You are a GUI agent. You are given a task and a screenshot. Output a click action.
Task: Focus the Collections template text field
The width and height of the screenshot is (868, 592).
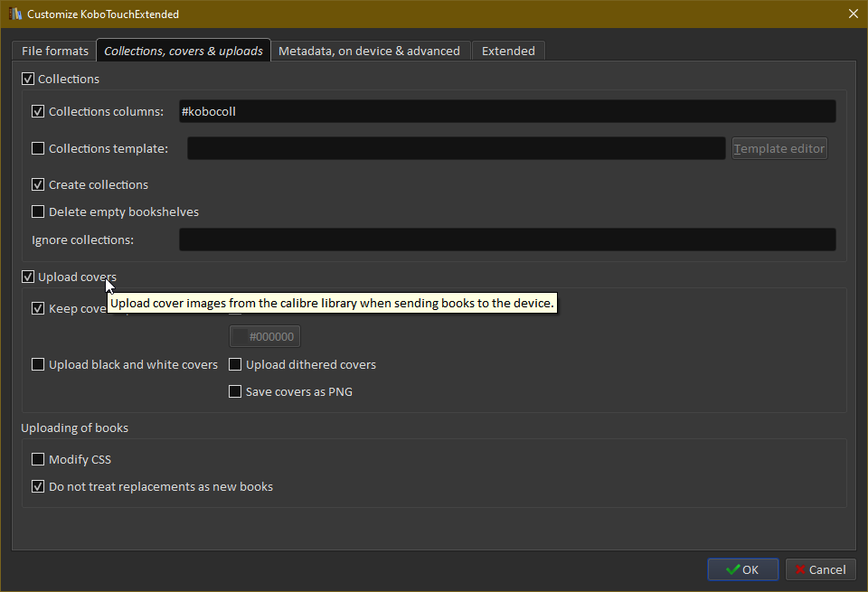(x=456, y=148)
